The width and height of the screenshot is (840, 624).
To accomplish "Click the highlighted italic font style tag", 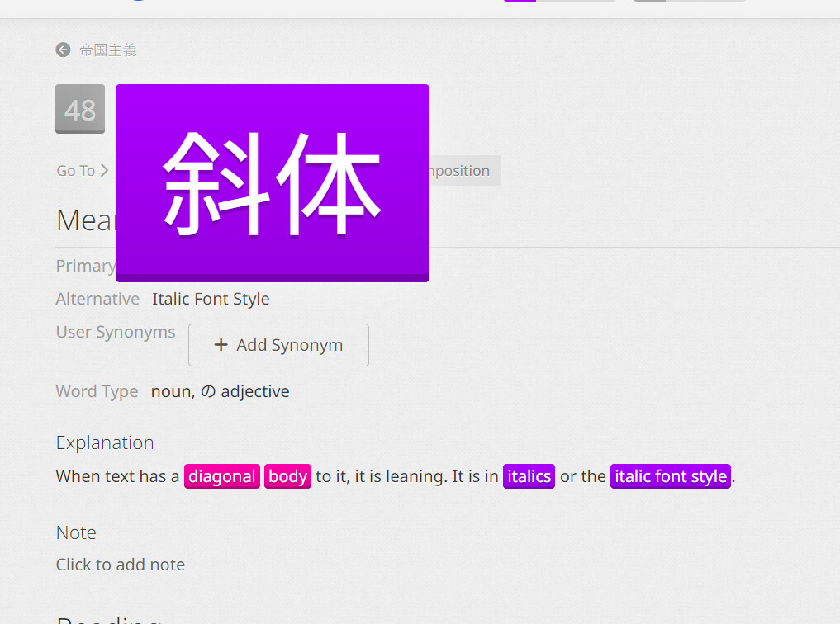I will [671, 476].
